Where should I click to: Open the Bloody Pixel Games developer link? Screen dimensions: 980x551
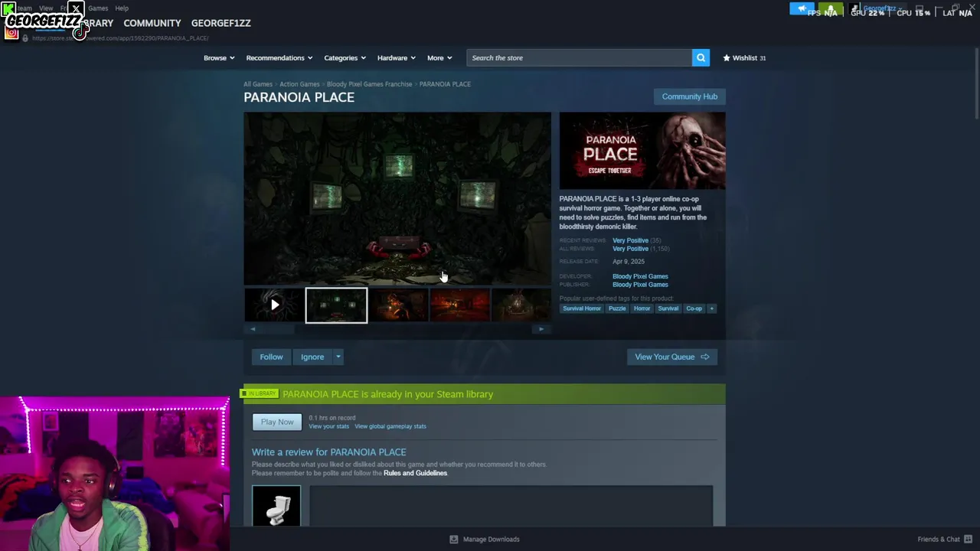pyautogui.click(x=640, y=276)
